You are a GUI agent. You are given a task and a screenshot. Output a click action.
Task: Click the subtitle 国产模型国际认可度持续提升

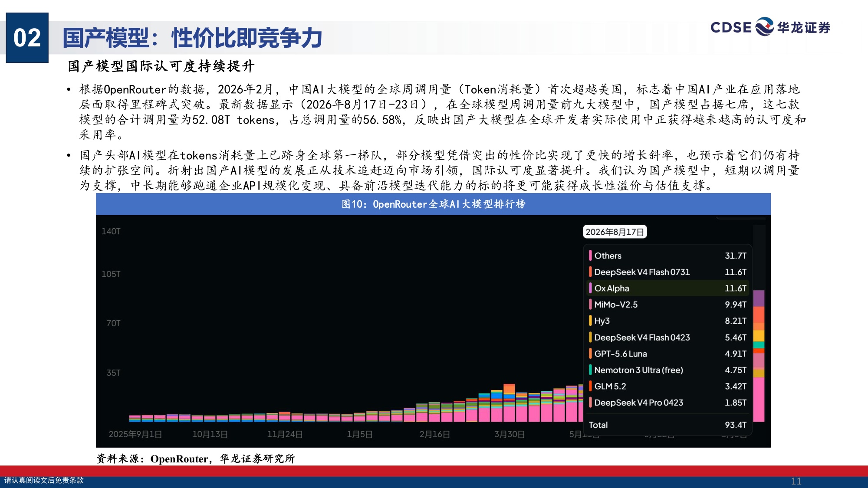(161, 66)
